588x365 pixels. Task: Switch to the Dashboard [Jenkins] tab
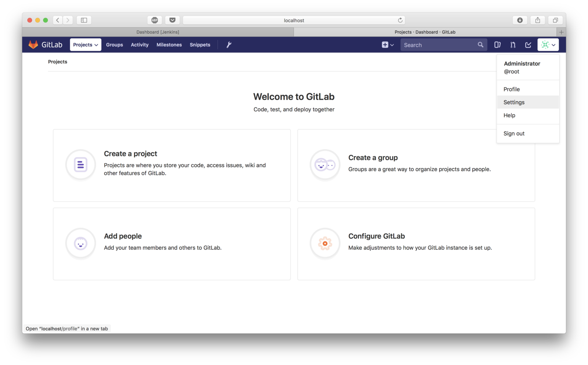click(158, 32)
